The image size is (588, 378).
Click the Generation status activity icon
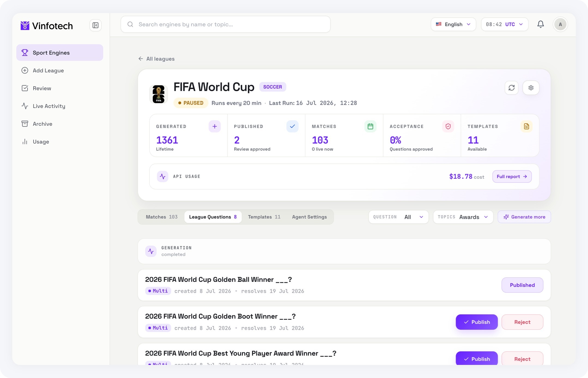pos(151,251)
